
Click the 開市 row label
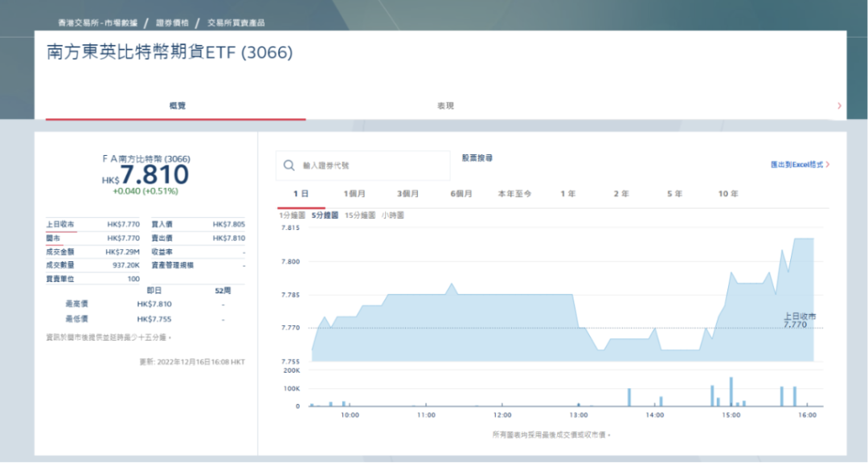pyautogui.click(x=53, y=238)
